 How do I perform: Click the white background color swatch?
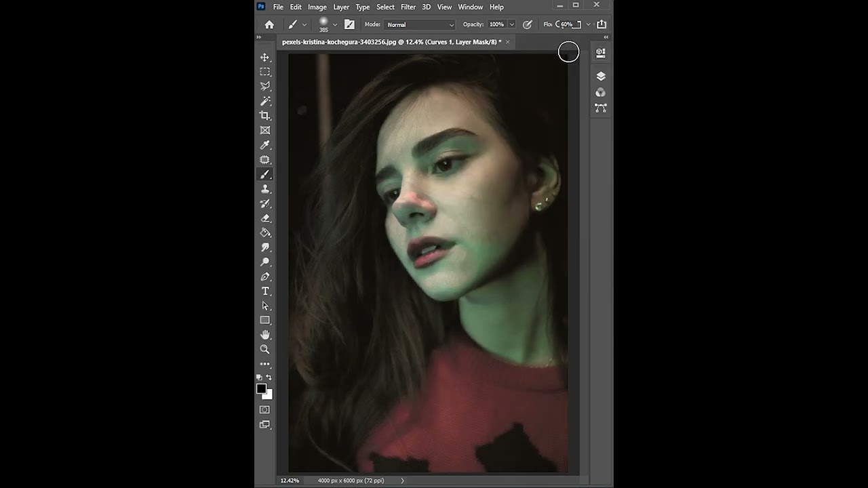[x=269, y=395]
